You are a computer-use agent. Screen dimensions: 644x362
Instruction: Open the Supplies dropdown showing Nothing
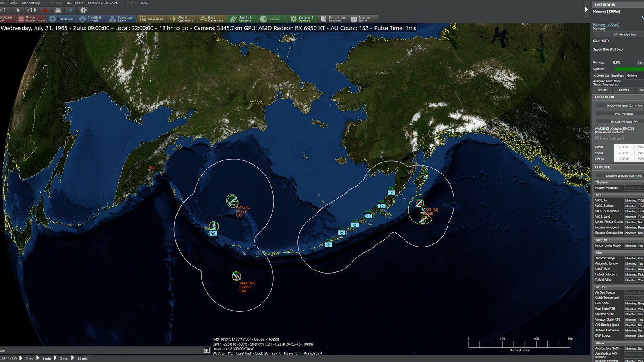tap(634, 76)
